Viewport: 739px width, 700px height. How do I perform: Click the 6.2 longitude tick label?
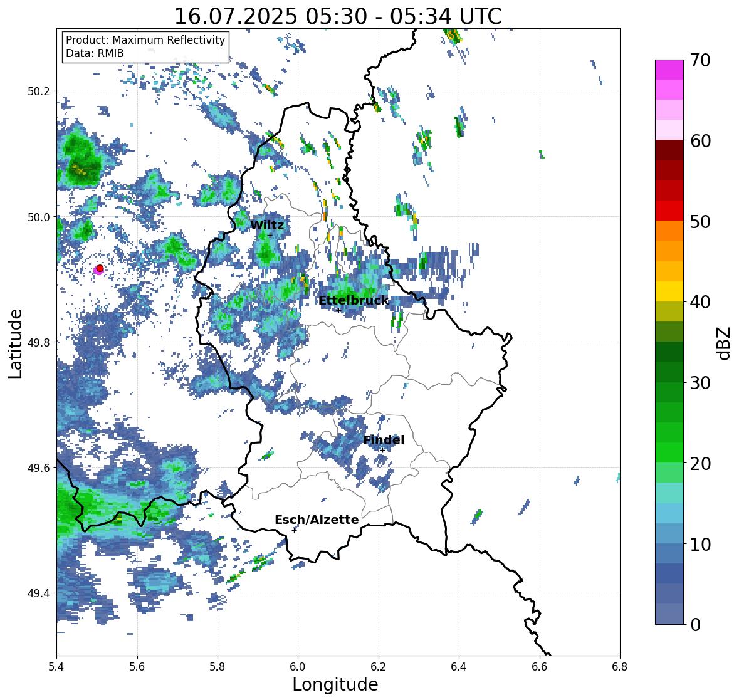point(379,667)
